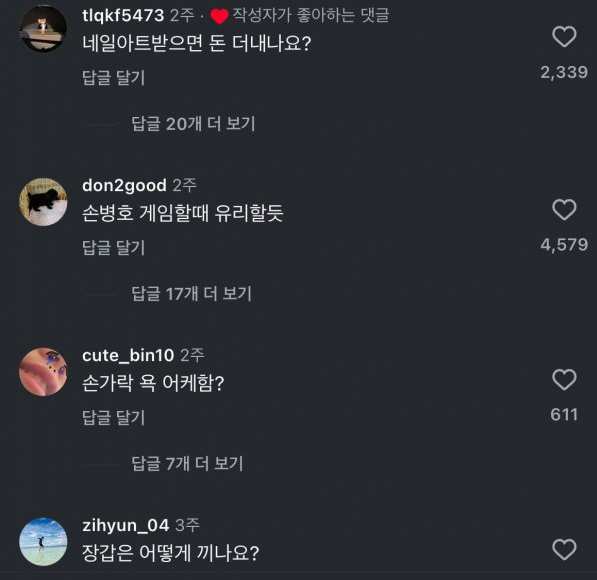Open username don2good link
This screenshot has height=580, width=597.
pyautogui.click(x=124, y=185)
